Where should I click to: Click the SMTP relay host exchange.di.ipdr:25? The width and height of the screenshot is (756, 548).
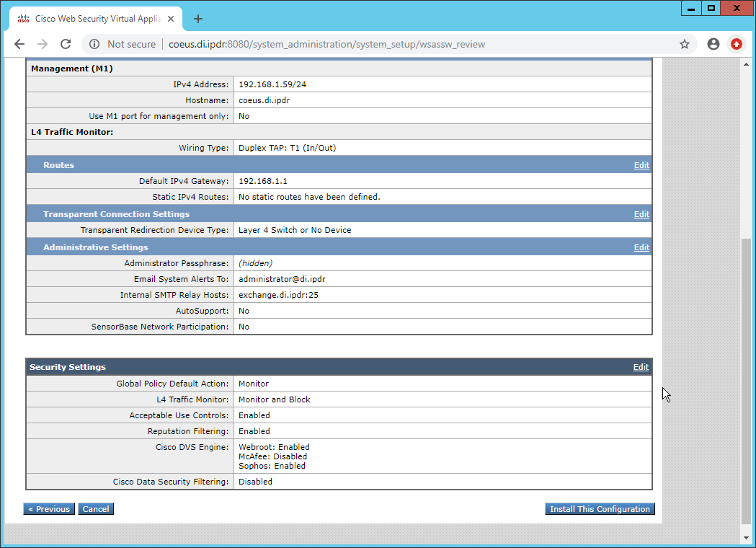click(x=279, y=295)
